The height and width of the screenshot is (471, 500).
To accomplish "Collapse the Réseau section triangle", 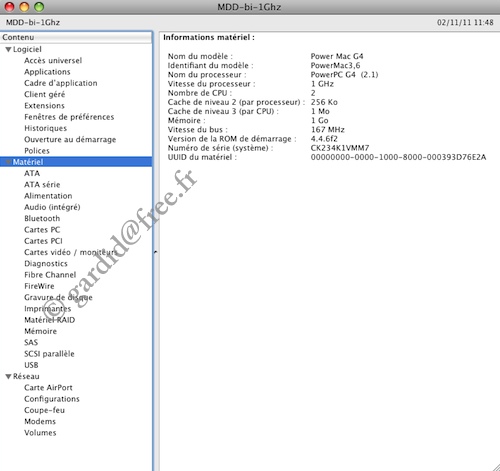I will 9,376.
